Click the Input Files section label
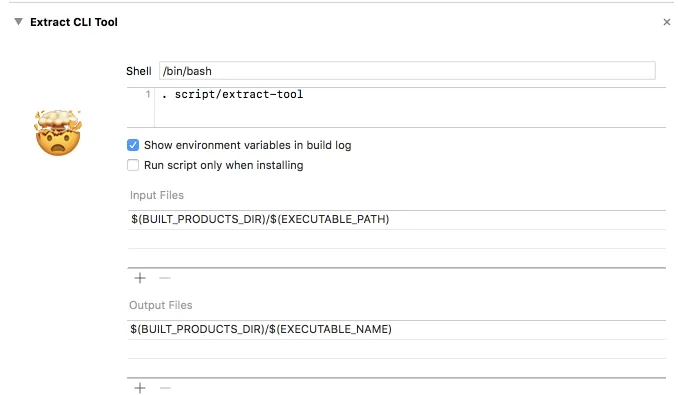This screenshot has width=678, height=395. point(157,195)
